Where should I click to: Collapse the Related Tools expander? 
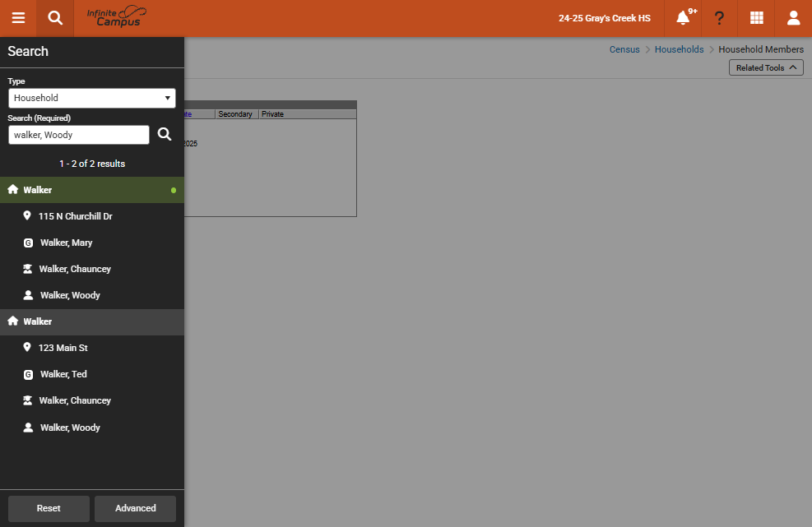coord(766,67)
